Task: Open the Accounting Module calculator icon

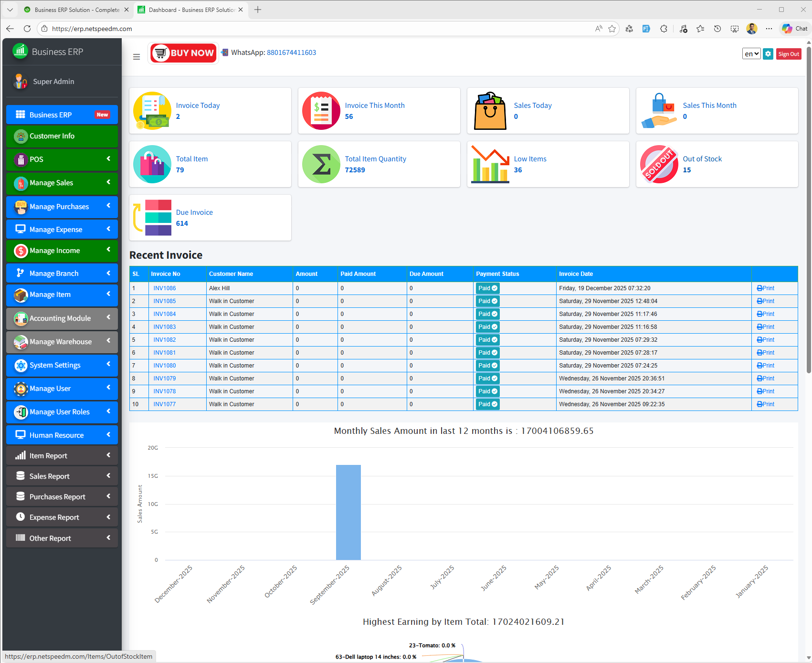Action: tap(21, 318)
